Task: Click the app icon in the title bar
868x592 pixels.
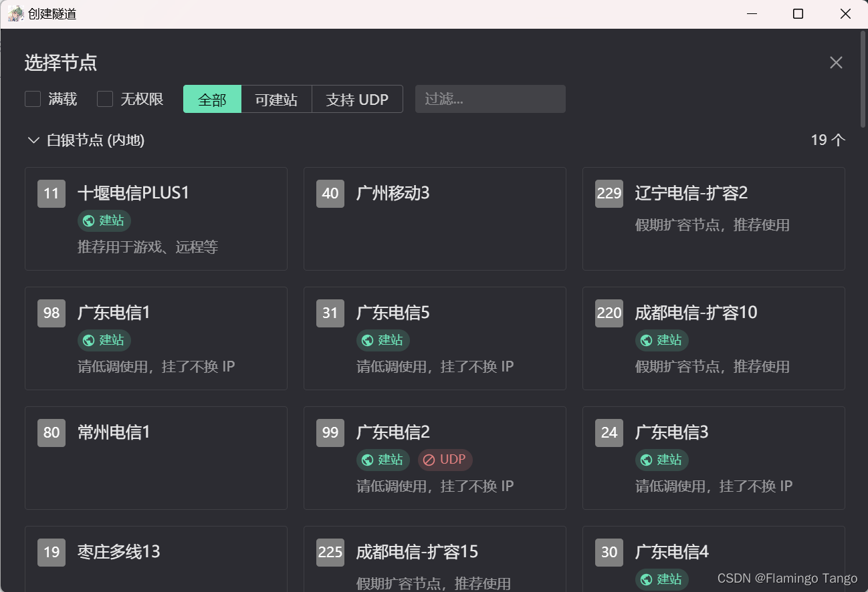Action: point(16,13)
